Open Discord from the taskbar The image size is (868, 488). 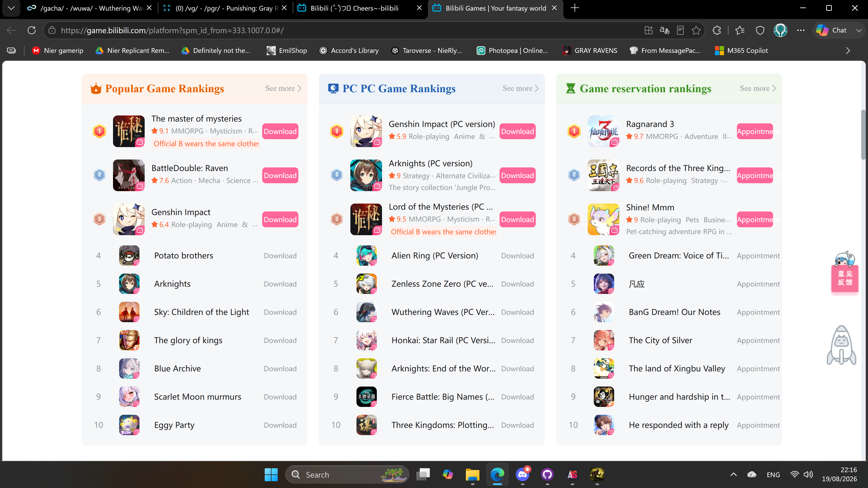523,474
